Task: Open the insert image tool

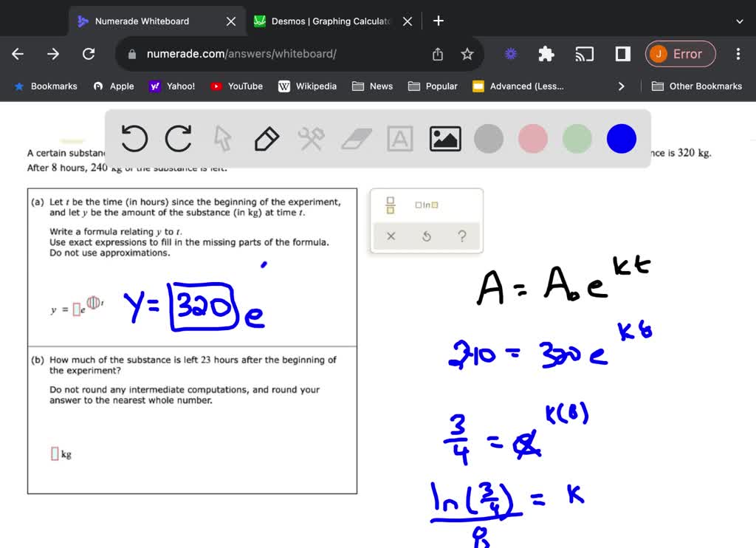Action: pos(444,138)
